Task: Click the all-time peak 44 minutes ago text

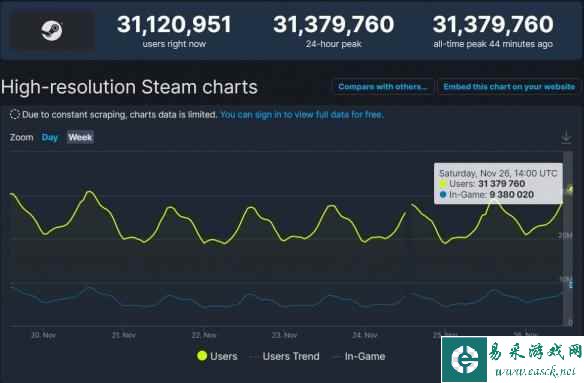Action: pos(493,44)
